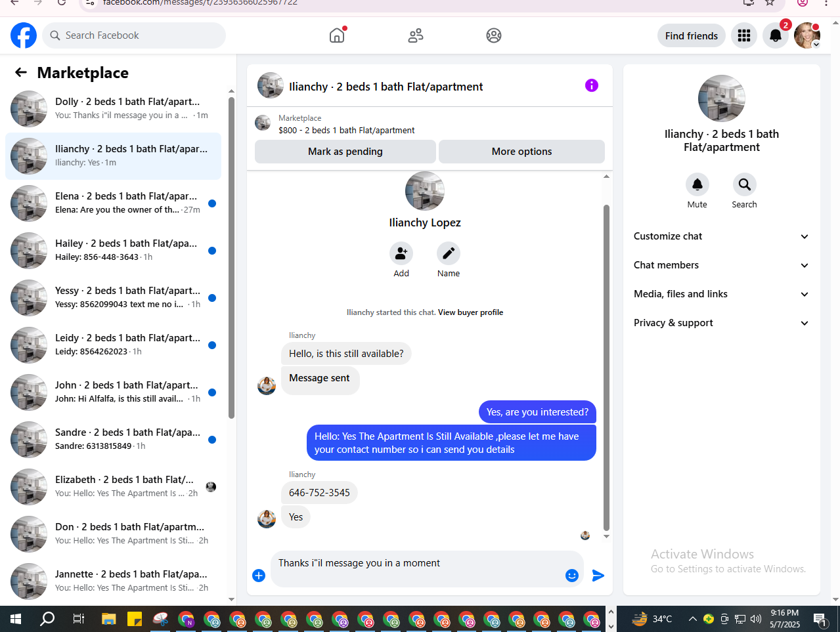Open the $800 2 beds listing link
The width and height of the screenshot is (840, 632).
346,131
